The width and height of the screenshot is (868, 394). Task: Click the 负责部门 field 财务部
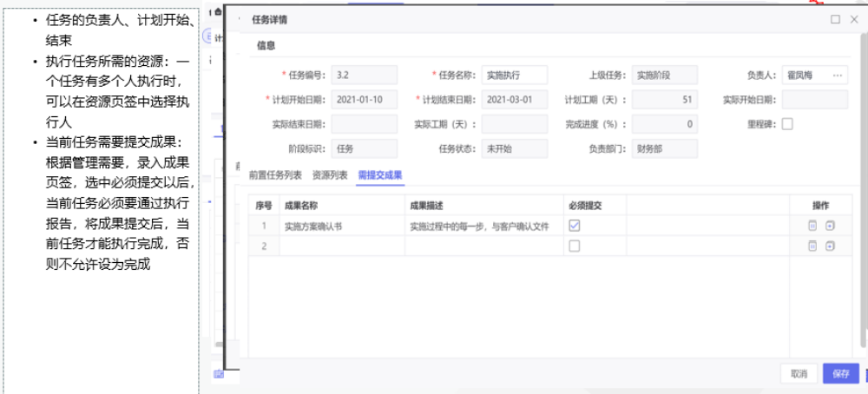click(665, 148)
